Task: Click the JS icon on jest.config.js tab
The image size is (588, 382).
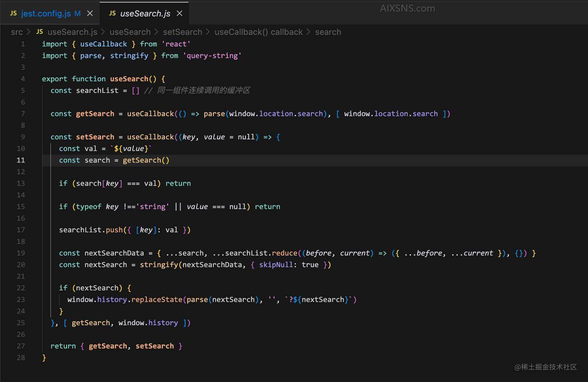Action: pyautogui.click(x=13, y=13)
